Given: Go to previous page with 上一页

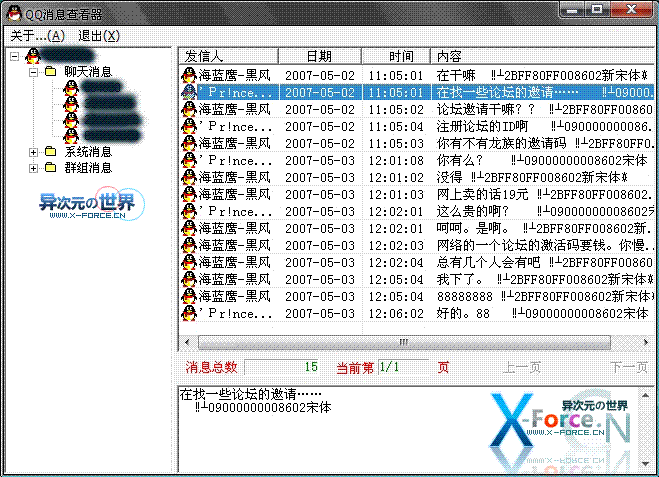Looking at the screenshot, I should (x=522, y=368).
